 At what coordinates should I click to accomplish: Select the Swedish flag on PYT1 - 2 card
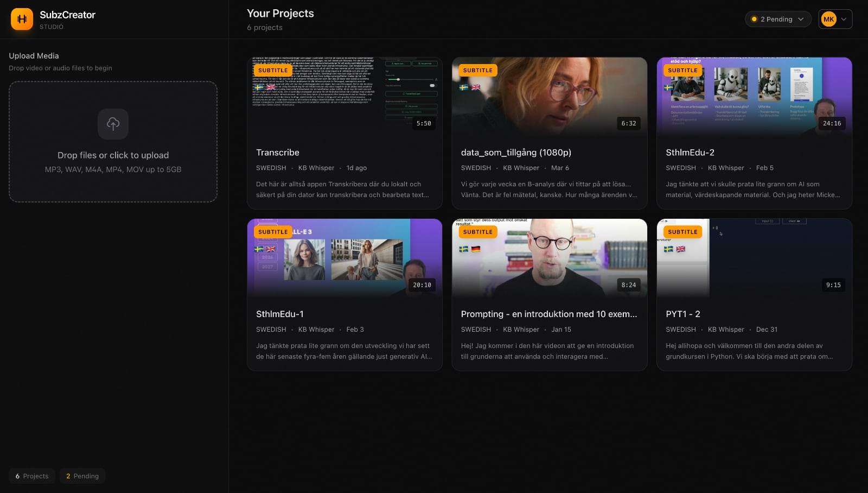668,250
